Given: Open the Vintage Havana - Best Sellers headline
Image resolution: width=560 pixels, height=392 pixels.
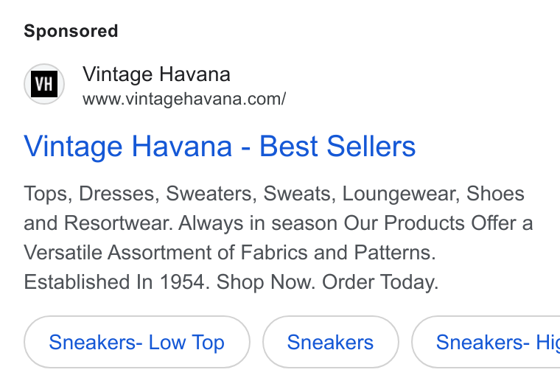Looking at the screenshot, I should [x=220, y=146].
